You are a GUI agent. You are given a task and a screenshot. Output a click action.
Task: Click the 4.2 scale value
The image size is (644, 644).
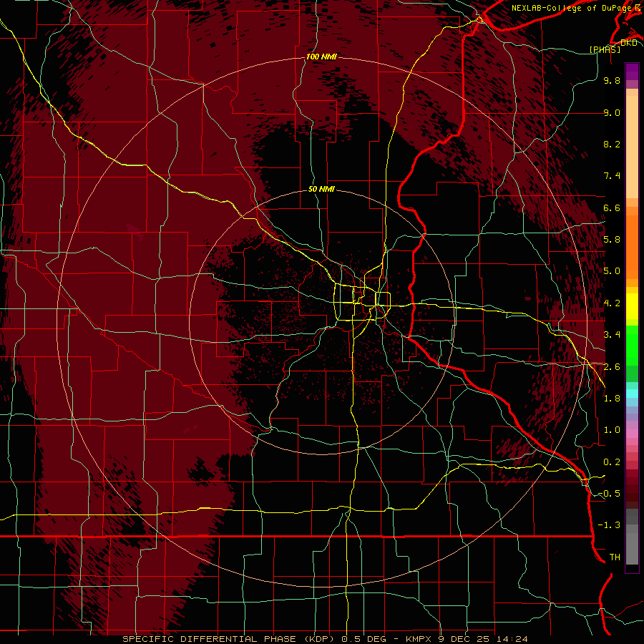[x=612, y=303]
